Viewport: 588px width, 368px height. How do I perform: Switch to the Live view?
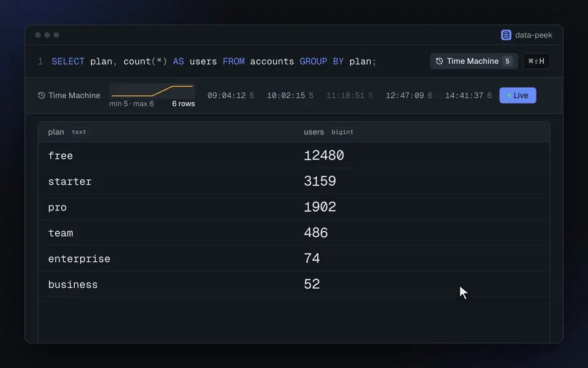(x=518, y=96)
